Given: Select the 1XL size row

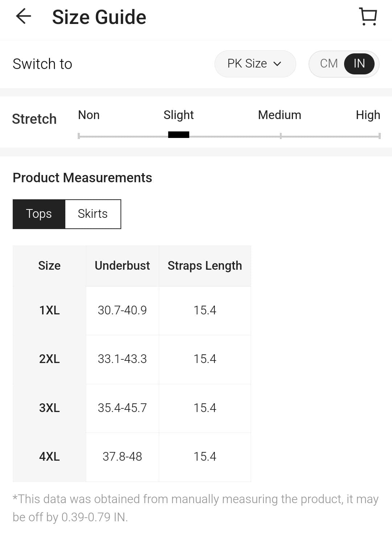Looking at the screenshot, I should coord(49,310).
